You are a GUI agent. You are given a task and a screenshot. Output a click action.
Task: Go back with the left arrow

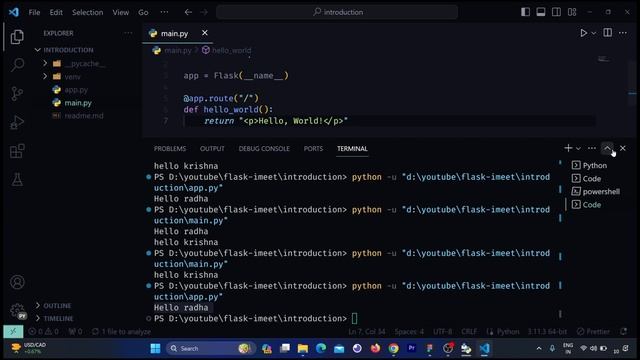188,12
